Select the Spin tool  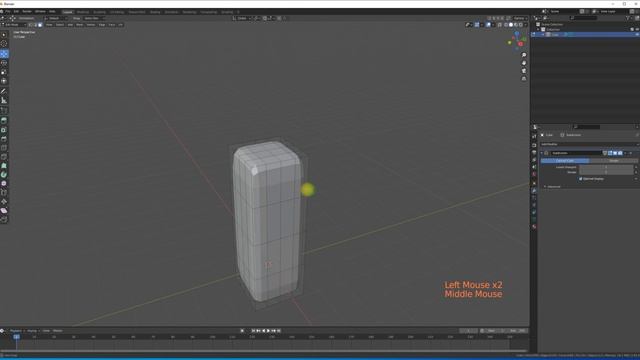tap(4, 175)
